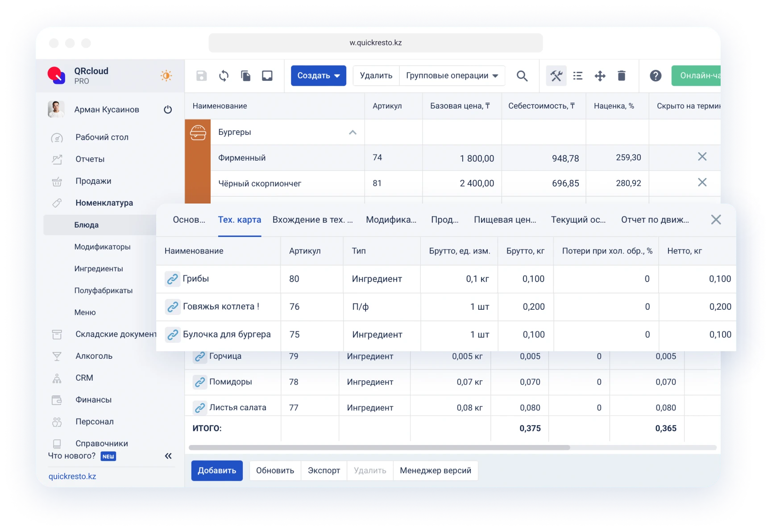This screenshot has width=772, height=532.
Task: Click the horizontal scrollbar under the table
Action: 379,447
